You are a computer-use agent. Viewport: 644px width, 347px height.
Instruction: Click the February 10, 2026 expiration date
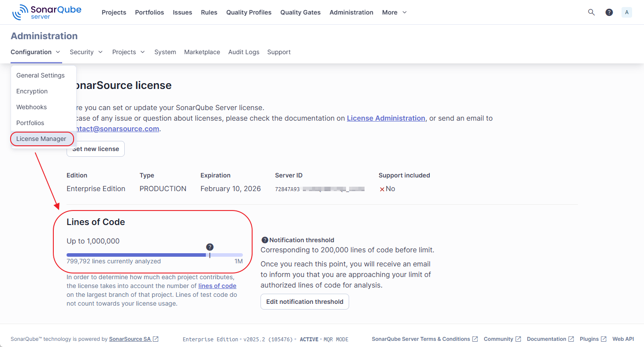tap(231, 188)
